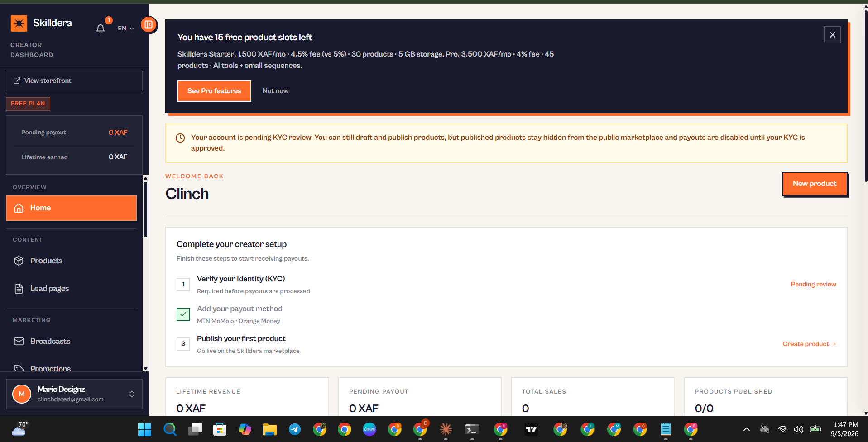
Task: Toggle the payout method checked box
Action: pos(183,314)
